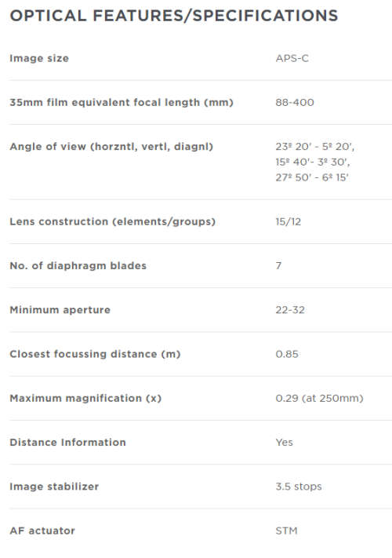The width and height of the screenshot is (392, 558).
Task: Click the Optical Features/Specifications heading
Action: 174,16
